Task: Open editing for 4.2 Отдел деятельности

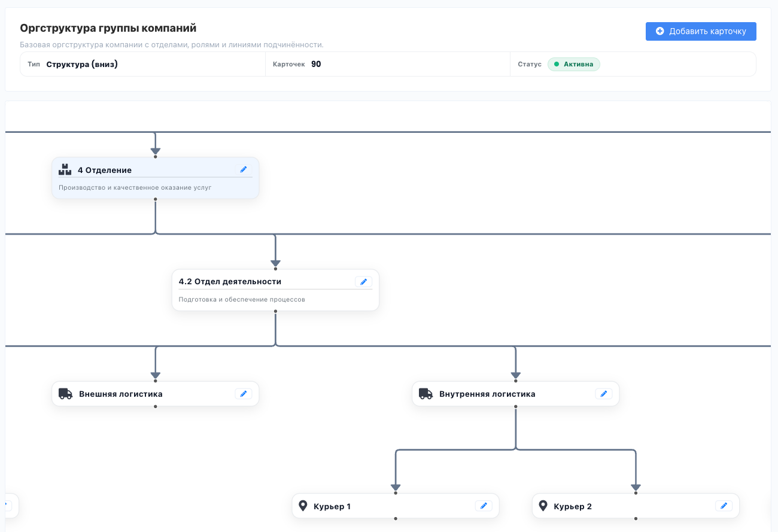Action: (x=364, y=281)
